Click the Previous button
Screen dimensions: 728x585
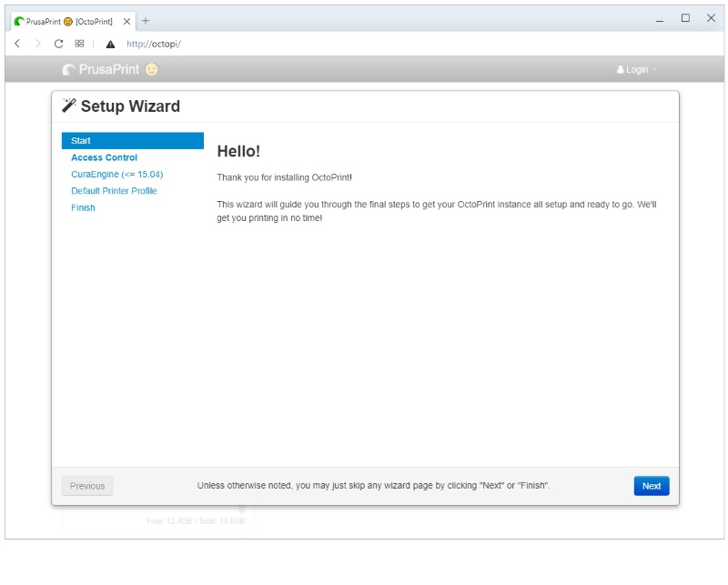pos(87,486)
